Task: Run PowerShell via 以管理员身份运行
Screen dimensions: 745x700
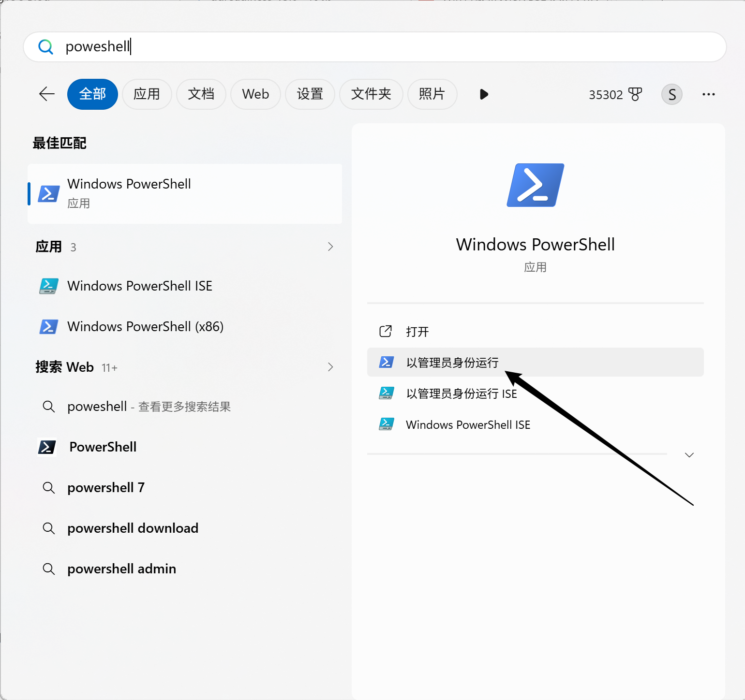Action: [535, 362]
